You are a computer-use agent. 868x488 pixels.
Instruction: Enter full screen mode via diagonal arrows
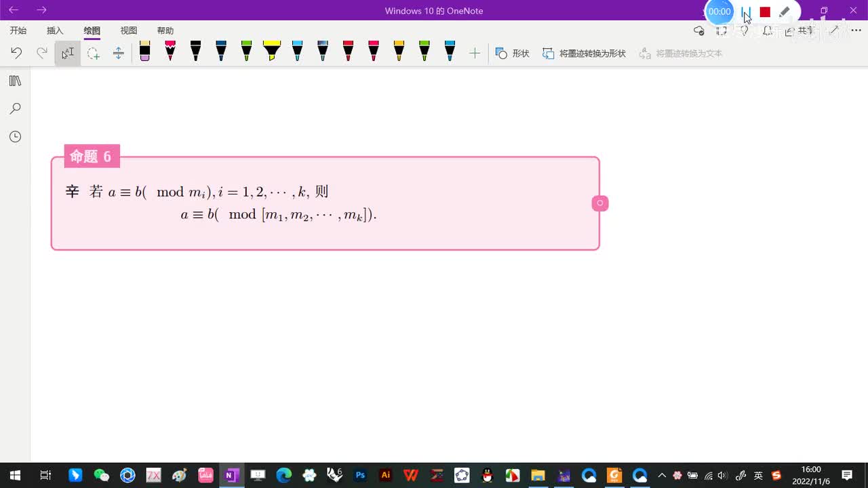tap(835, 30)
